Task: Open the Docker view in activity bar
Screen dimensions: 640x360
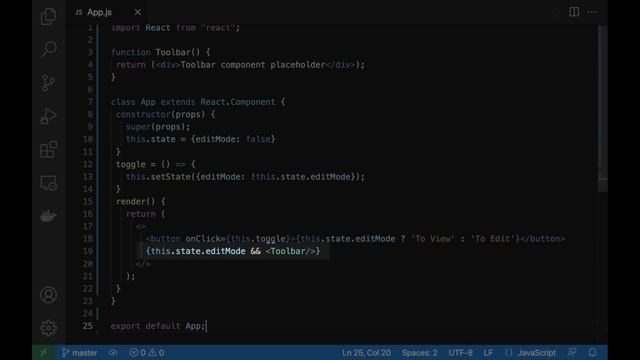Action: [x=49, y=216]
